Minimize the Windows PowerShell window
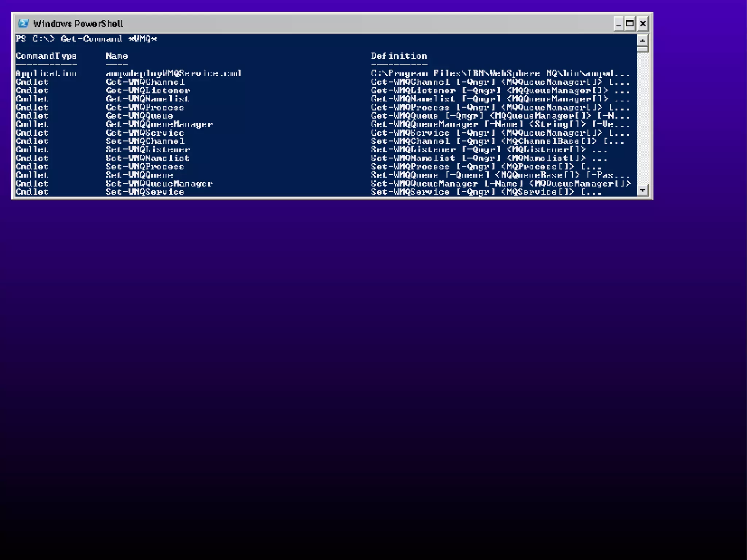Screen dimensions: 747x560 618,24
